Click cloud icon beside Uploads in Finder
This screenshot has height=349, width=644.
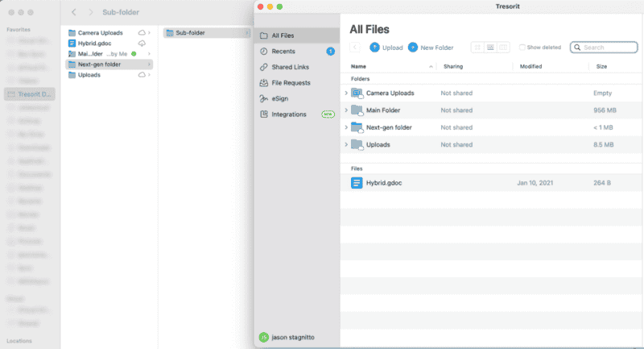142,75
